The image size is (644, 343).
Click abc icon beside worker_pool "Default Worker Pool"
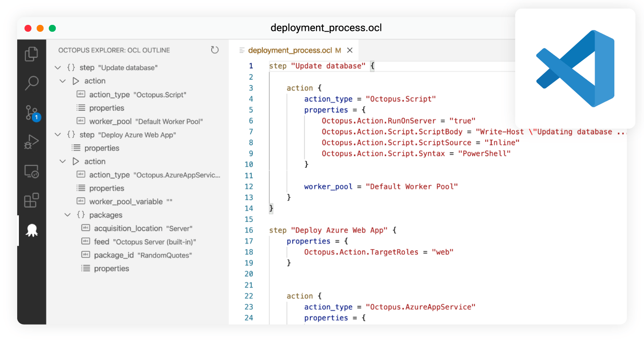(81, 121)
